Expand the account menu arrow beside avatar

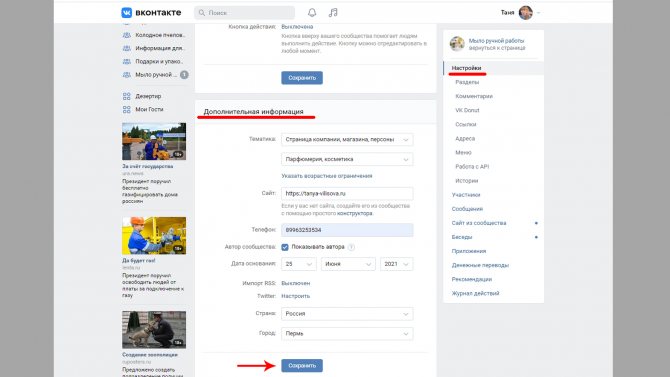(538, 13)
